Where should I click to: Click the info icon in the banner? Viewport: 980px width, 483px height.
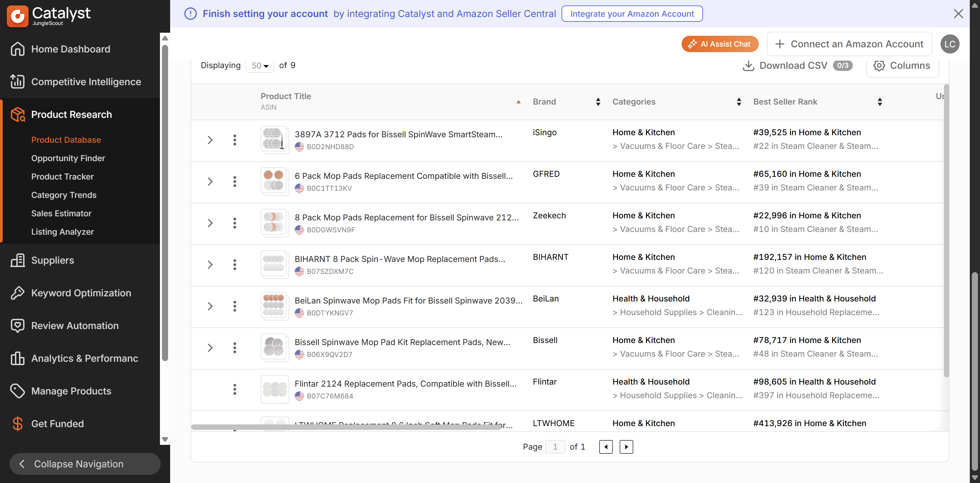tap(190, 14)
